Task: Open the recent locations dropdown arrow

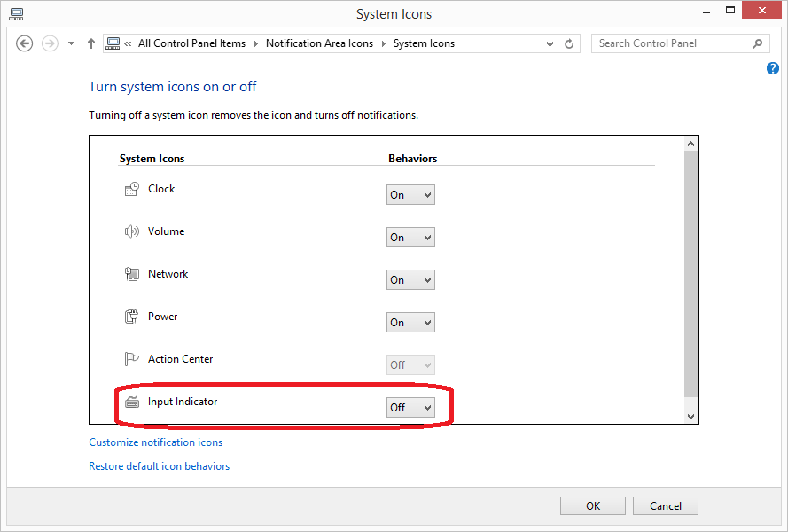Action: pos(72,43)
